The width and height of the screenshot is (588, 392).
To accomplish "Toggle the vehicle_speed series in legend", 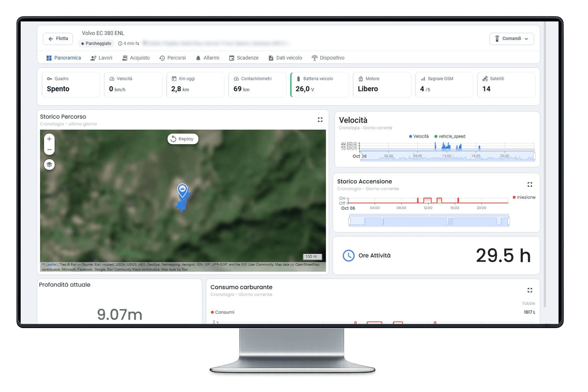I will [450, 136].
